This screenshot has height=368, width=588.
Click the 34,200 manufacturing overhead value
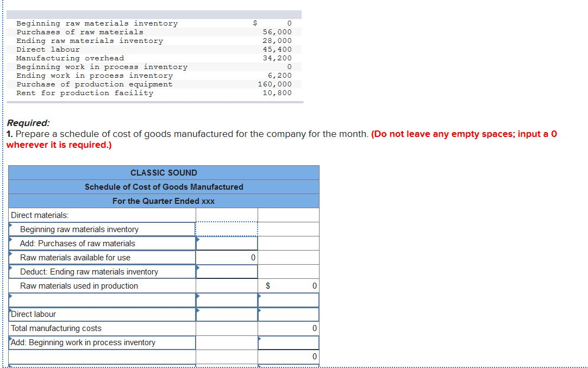pyautogui.click(x=277, y=58)
